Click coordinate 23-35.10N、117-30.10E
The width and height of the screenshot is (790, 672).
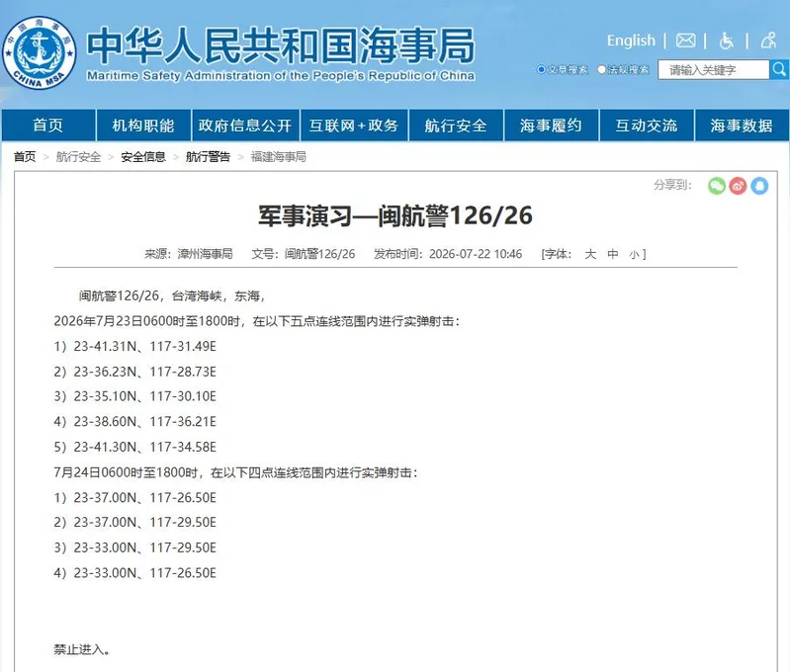(145, 396)
